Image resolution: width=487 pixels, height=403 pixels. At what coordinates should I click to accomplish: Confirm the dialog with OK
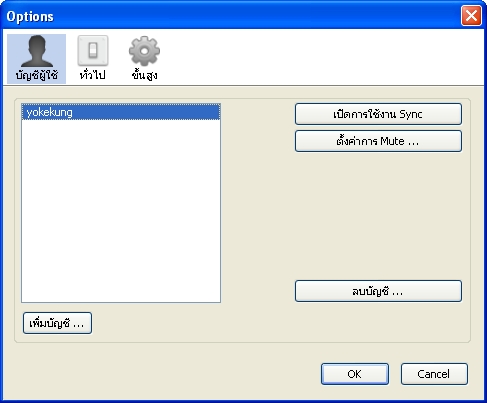355,374
